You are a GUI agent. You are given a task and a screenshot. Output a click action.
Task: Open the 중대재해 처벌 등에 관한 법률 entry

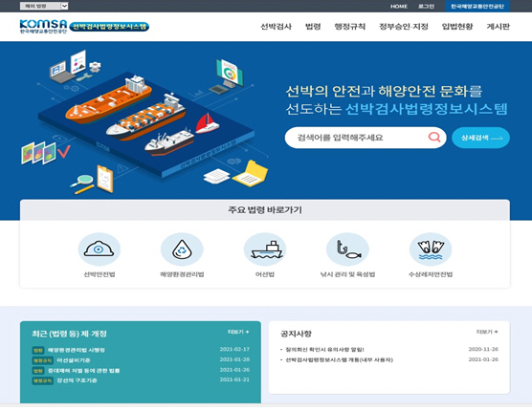pos(83,370)
